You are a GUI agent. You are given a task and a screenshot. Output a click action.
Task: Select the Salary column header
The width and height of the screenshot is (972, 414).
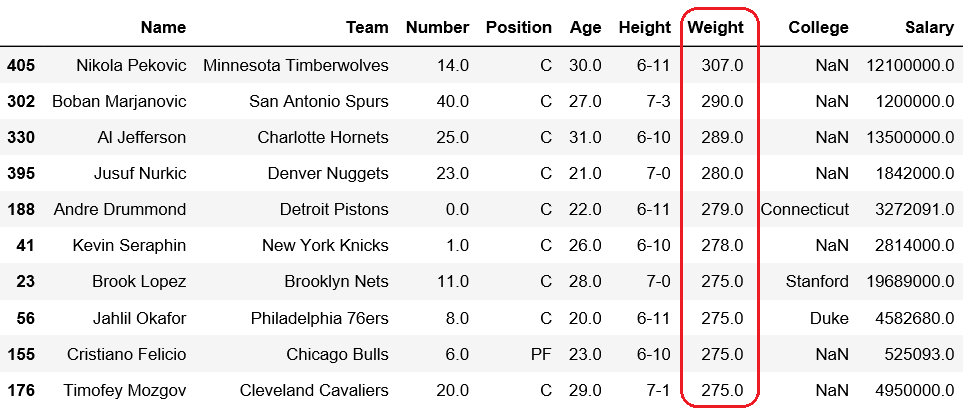929,27
